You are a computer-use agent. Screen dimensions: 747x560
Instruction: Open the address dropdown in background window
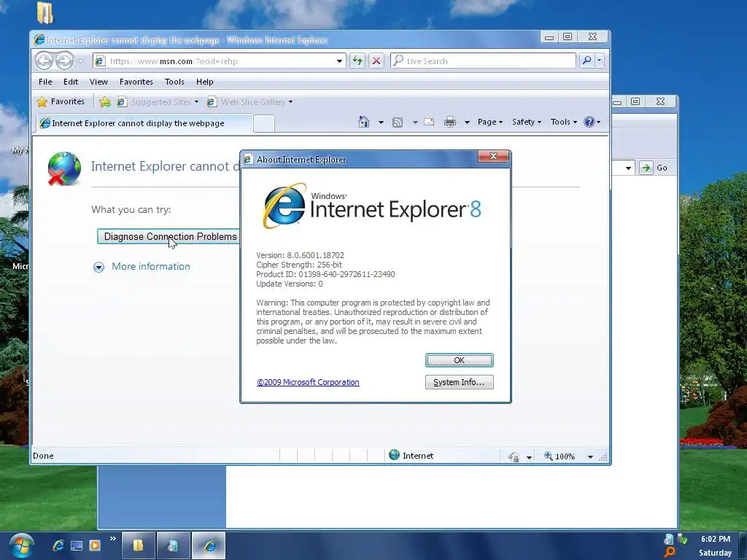click(628, 168)
